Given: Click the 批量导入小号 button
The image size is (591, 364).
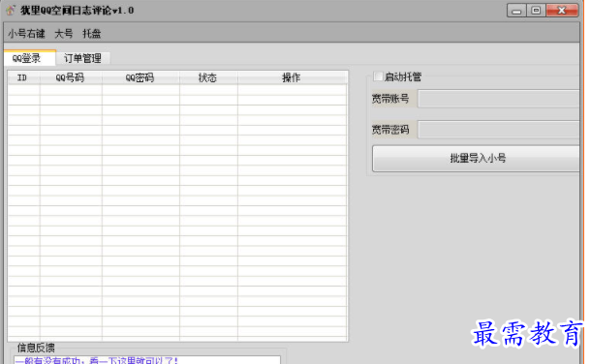Looking at the screenshot, I should (x=476, y=159).
